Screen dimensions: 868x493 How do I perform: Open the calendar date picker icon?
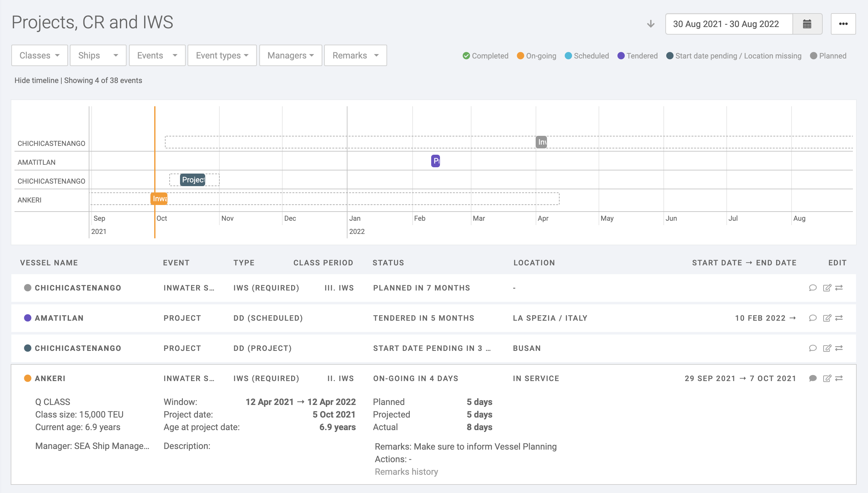tap(807, 24)
